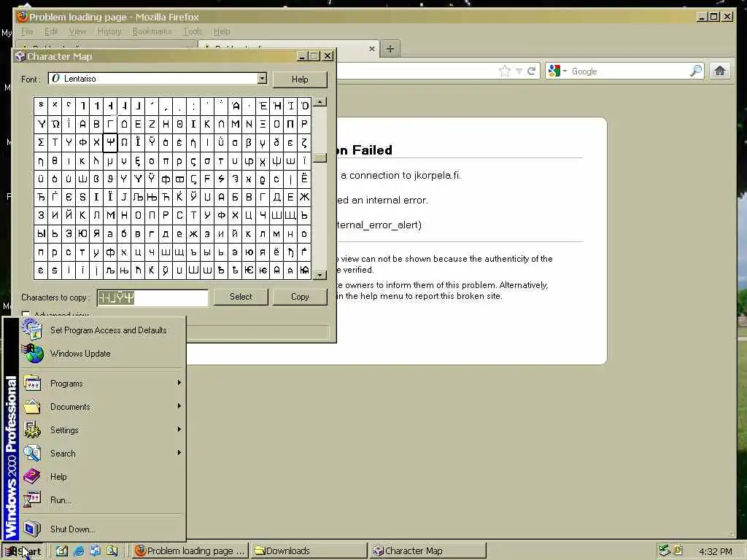Click the Copy button in Character Map
This screenshot has height=560, width=747.
coord(300,297)
